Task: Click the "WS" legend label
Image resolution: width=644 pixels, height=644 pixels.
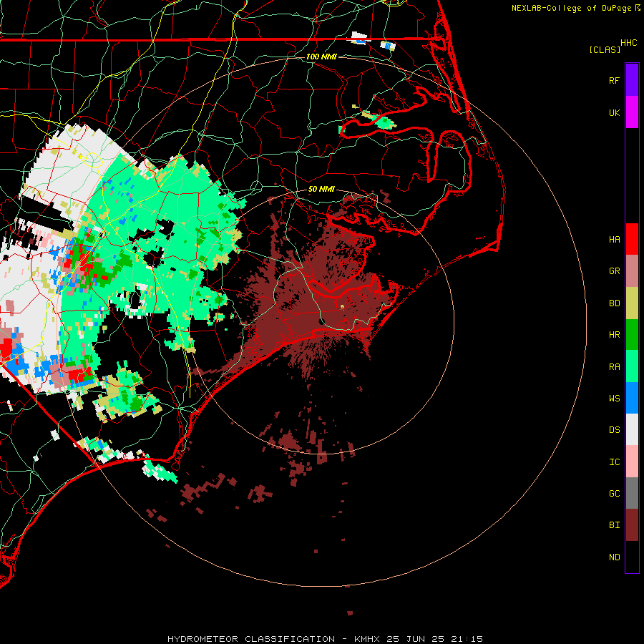Action: pyautogui.click(x=614, y=399)
